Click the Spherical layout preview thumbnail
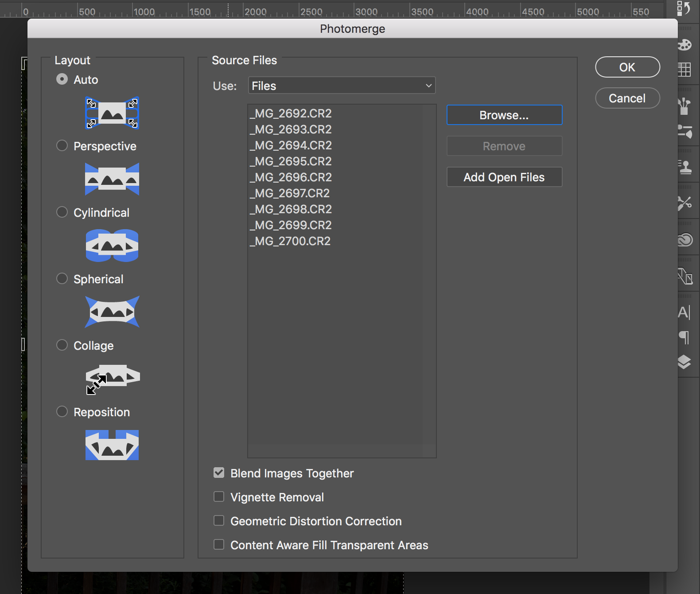700x594 pixels. 112,312
